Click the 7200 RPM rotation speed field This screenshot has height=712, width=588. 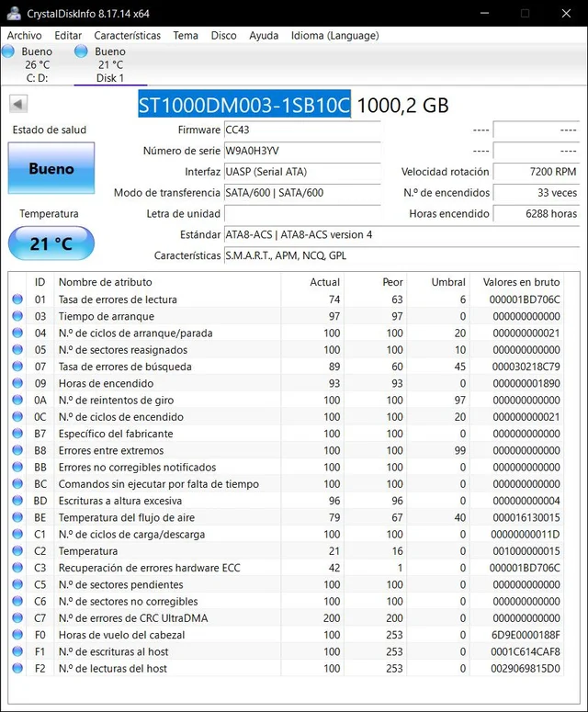point(537,172)
